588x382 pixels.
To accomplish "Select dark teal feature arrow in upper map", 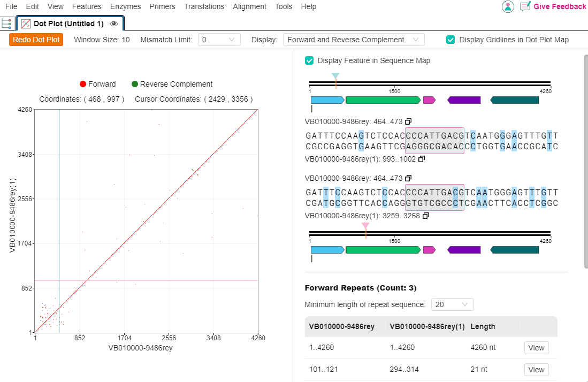I will pos(515,100).
